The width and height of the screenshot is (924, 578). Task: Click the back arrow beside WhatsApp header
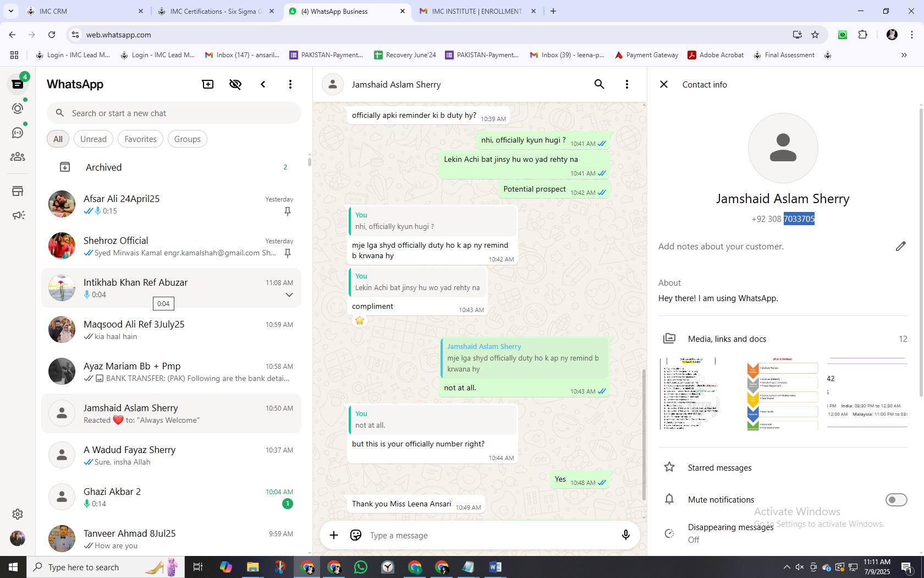click(x=263, y=84)
